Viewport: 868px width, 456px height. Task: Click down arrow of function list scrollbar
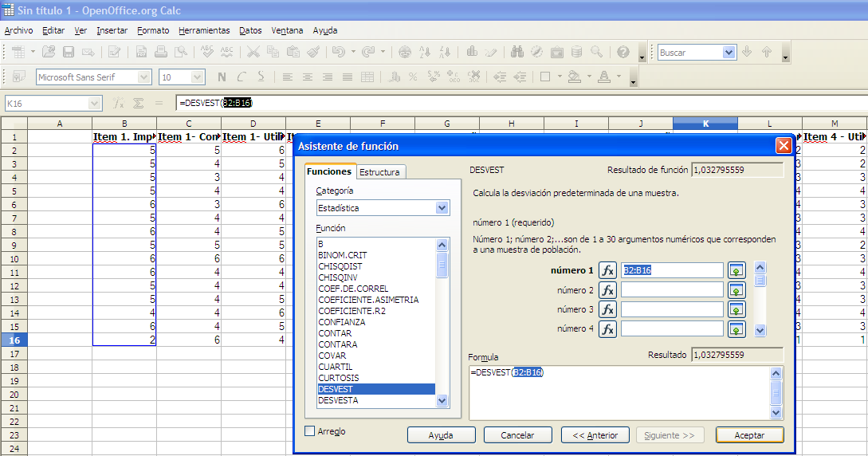[442, 401]
